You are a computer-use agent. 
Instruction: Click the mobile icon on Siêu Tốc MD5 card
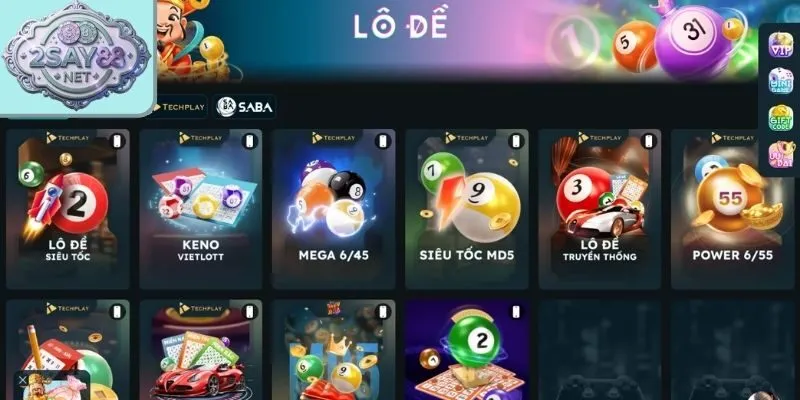[x=515, y=141]
